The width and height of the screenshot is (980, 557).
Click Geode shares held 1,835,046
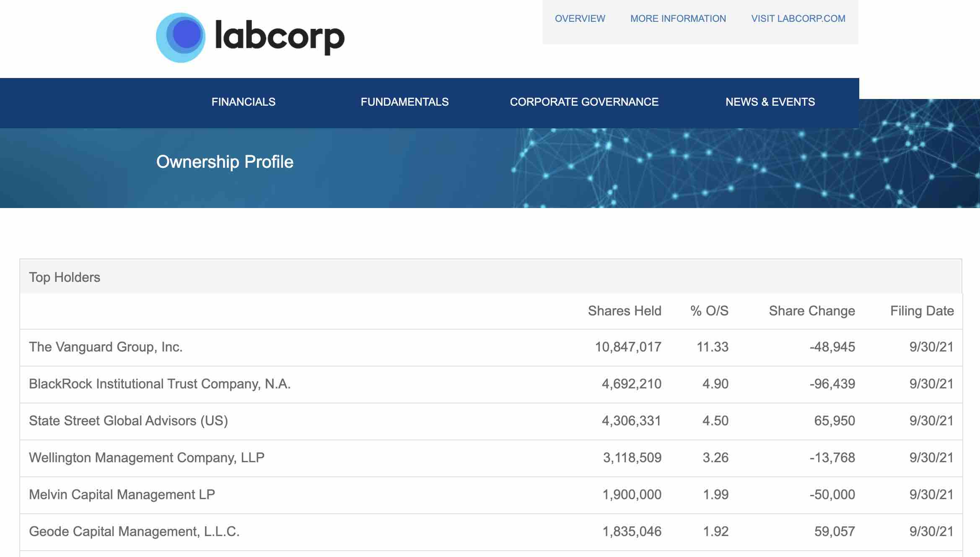[x=632, y=531]
